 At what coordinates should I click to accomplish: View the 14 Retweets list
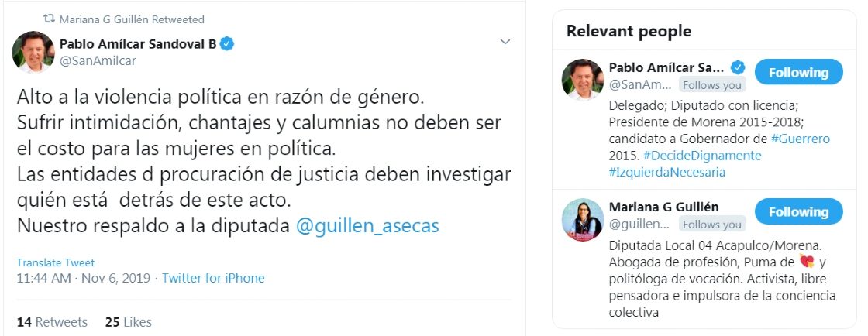52,322
